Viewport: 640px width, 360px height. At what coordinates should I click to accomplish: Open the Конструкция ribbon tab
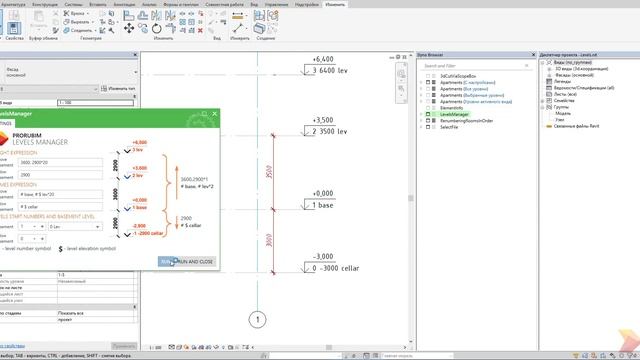(45, 4)
